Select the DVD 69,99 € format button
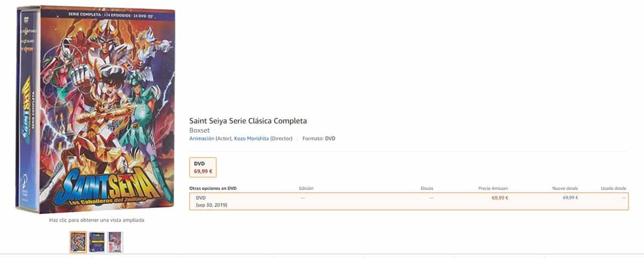Viewport: 644px width, 258px height. tap(203, 168)
